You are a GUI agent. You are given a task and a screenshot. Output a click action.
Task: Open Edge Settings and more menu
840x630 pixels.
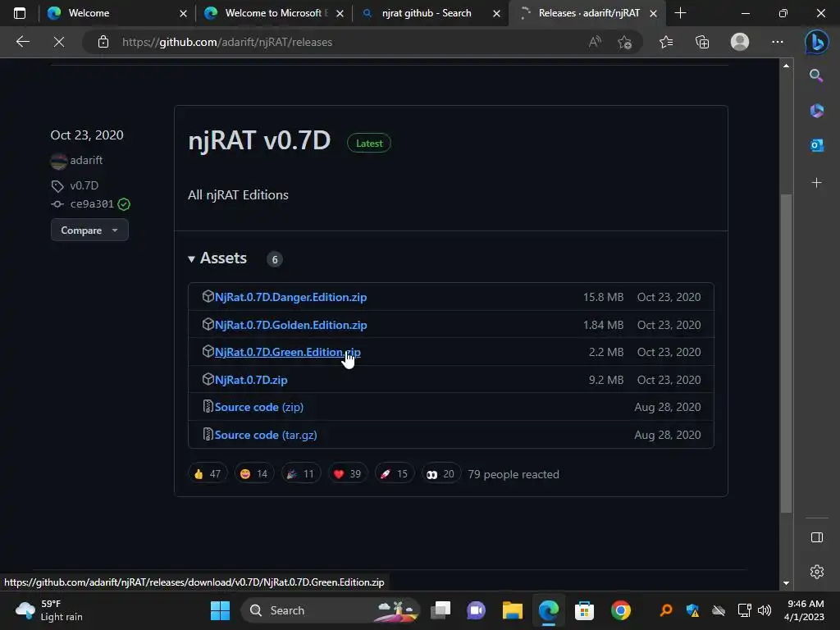(x=778, y=42)
